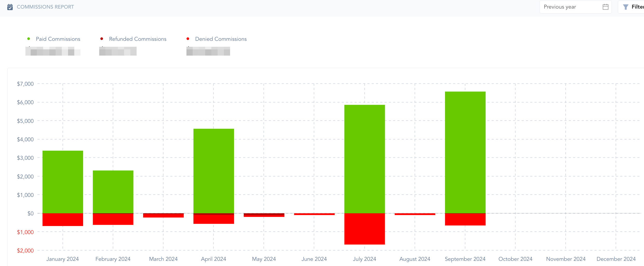Toggle the Denied Commissions legend label
This screenshot has width=644, height=266.
coord(221,39)
